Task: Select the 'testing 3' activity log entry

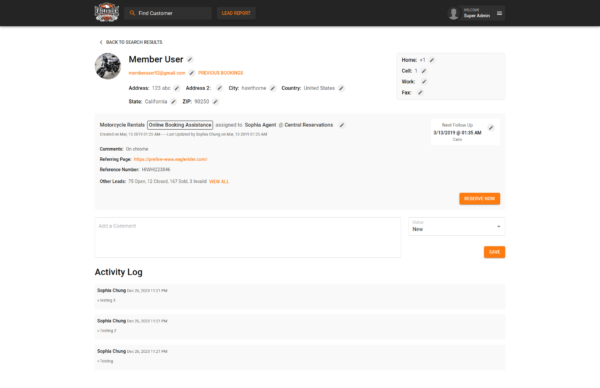Action: (300, 297)
